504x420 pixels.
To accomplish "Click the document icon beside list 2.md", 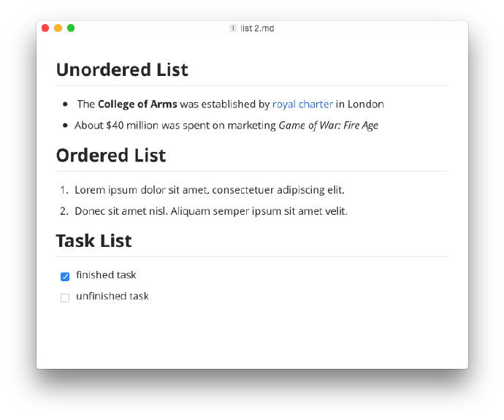I will (233, 28).
